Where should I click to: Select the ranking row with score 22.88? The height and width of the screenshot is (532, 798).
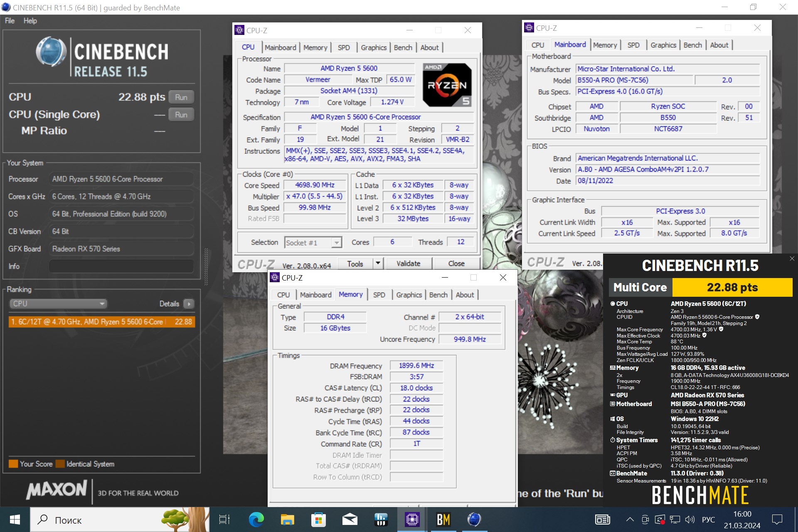pyautogui.click(x=101, y=322)
